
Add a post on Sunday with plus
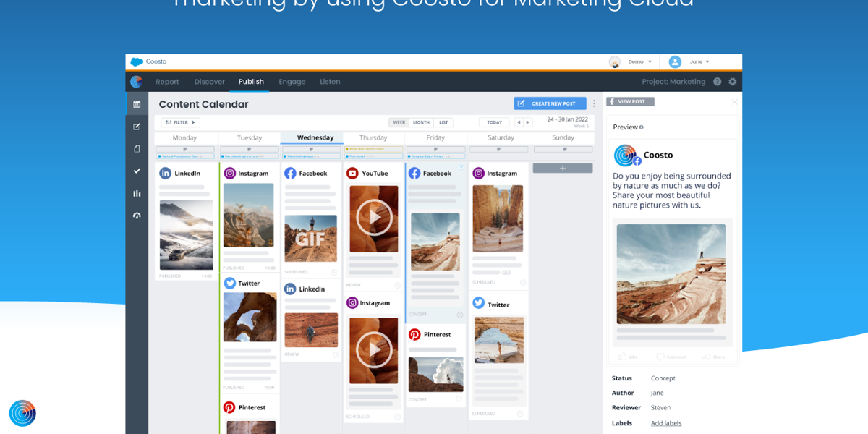(x=563, y=168)
